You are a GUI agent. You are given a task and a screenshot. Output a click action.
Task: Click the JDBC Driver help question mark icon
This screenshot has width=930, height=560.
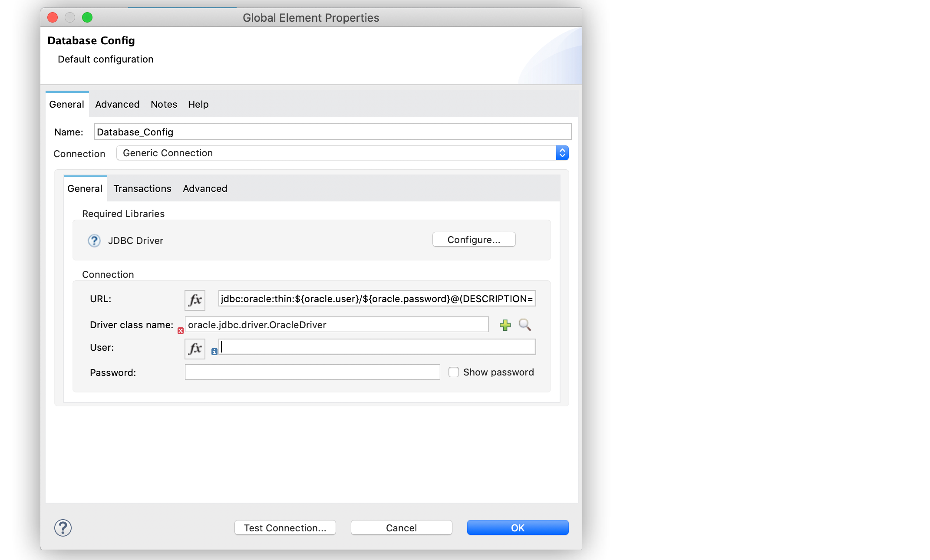click(94, 240)
